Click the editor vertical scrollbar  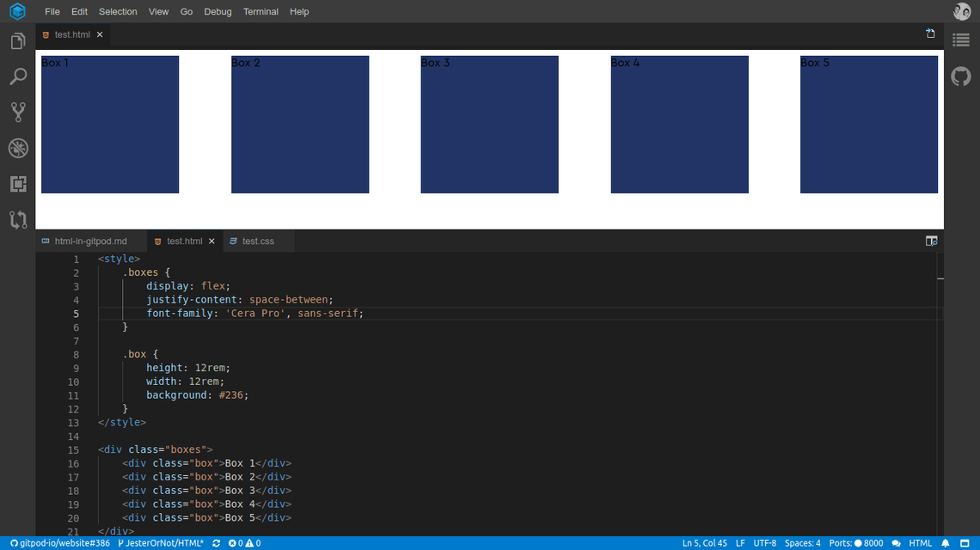click(x=940, y=394)
